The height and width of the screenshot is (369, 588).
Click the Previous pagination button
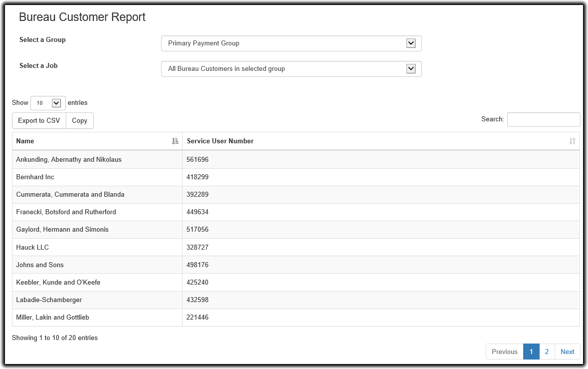[x=504, y=352]
